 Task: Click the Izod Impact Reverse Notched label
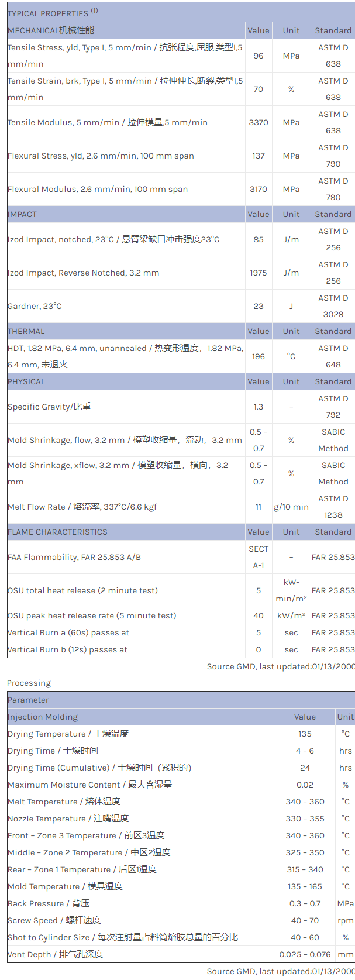(x=83, y=273)
